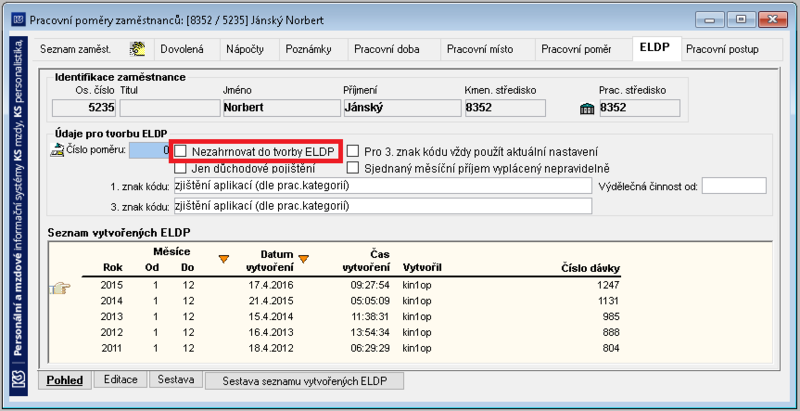Screen dimensions: 800x411
Task: Click the Jméno field showing Norbert
Action: [x=281, y=108]
